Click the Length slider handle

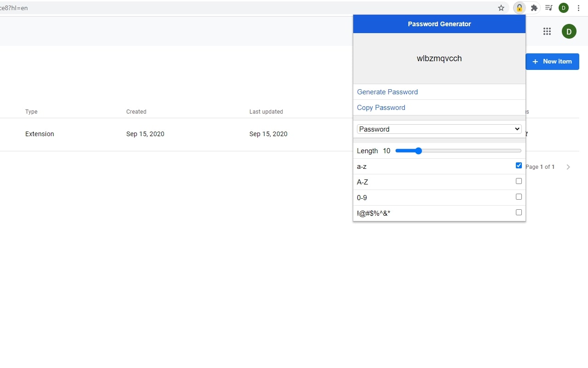click(x=418, y=151)
